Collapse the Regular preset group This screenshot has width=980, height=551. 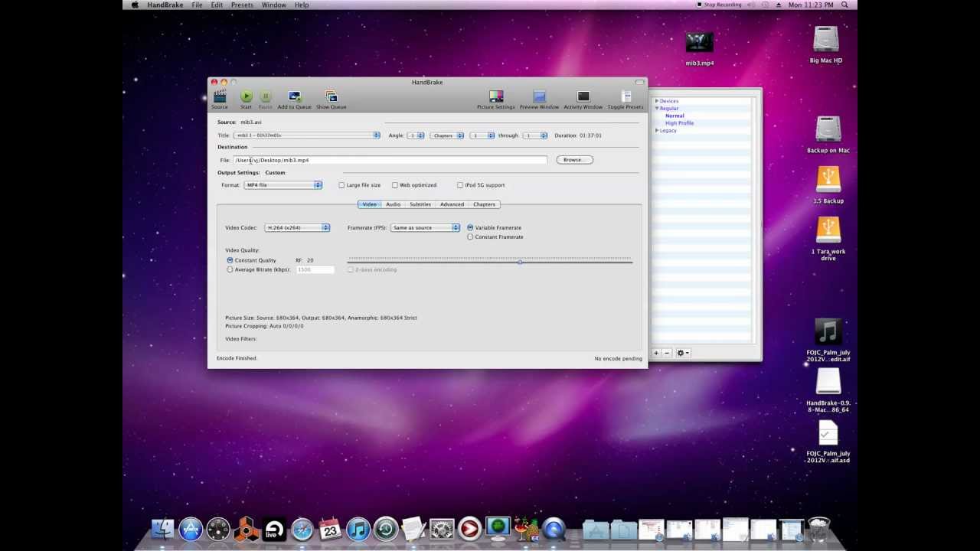pyautogui.click(x=656, y=109)
